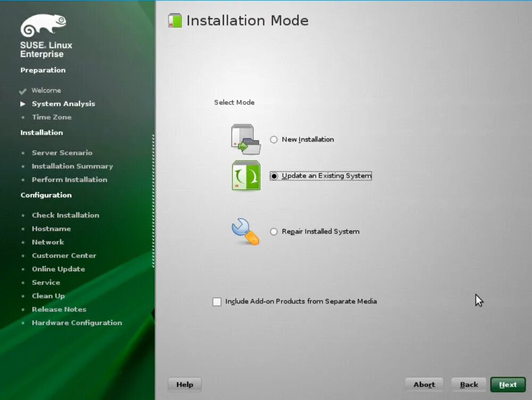Click Check Installation step
Screen dimensions: 532x400
point(65,215)
